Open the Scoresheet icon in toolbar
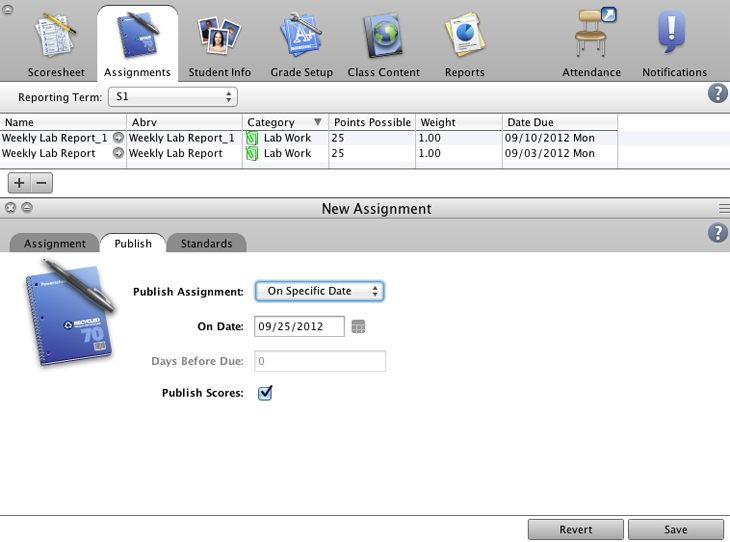Image resolution: width=730 pixels, height=542 pixels. tap(55, 38)
